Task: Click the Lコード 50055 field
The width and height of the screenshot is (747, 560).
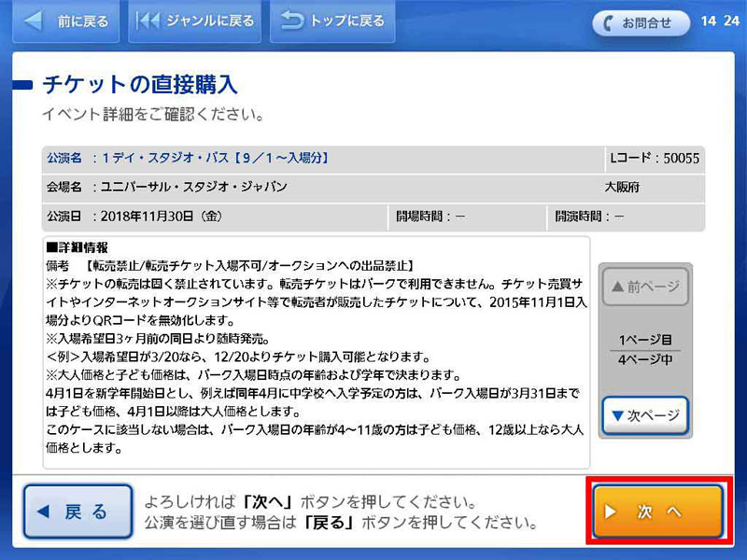Action: point(654,159)
